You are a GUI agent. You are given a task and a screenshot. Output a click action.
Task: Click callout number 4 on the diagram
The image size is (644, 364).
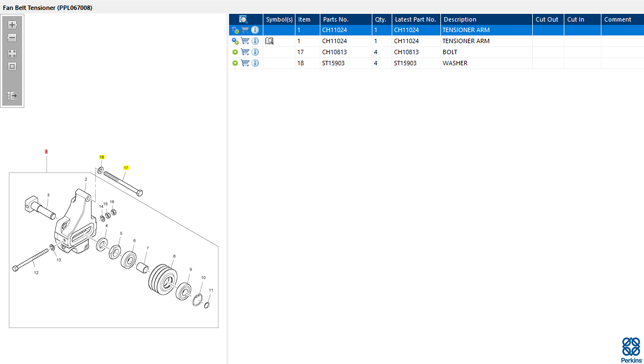tap(106, 226)
